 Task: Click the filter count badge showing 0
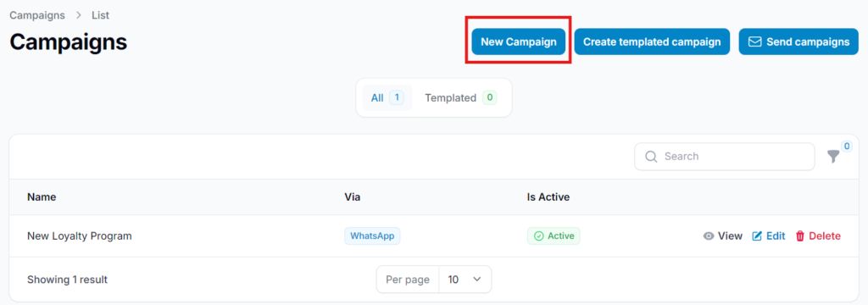click(x=847, y=146)
